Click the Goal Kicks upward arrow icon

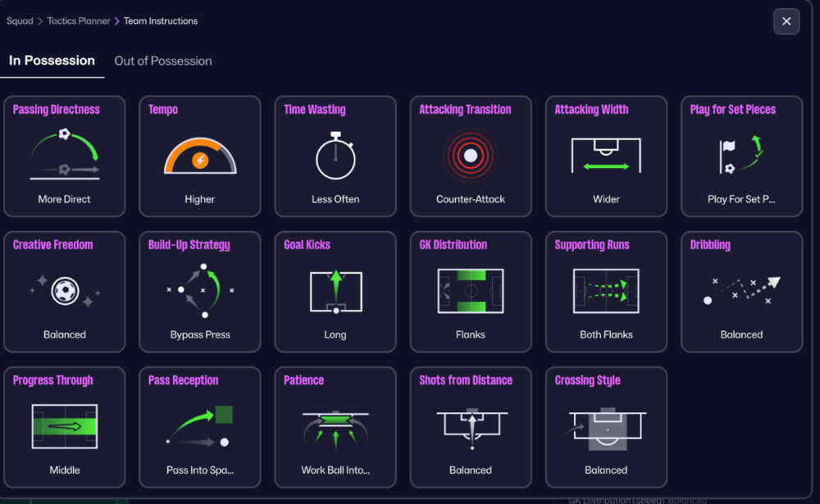click(335, 291)
